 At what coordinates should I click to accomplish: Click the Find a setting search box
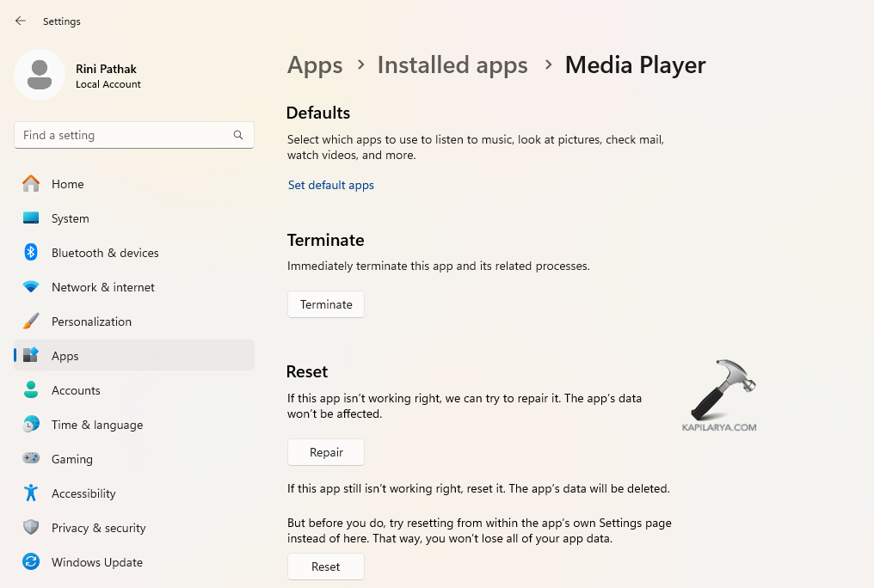[x=125, y=135]
